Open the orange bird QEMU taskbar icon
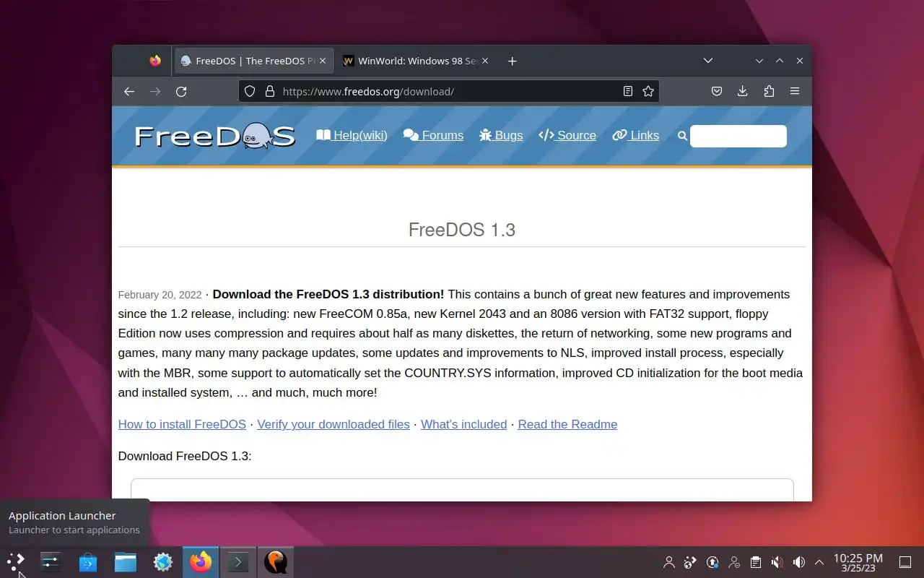 (276, 561)
